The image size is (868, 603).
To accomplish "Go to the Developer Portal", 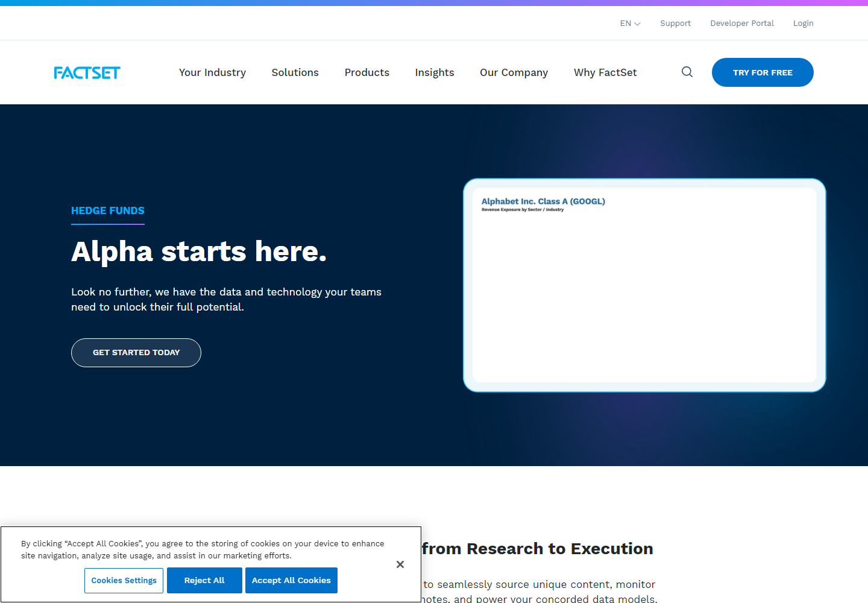I will pos(742,24).
